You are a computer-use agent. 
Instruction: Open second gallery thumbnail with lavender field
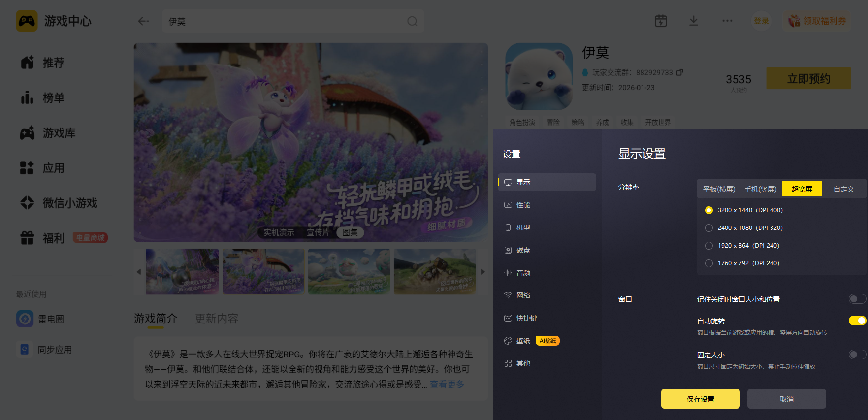point(263,272)
